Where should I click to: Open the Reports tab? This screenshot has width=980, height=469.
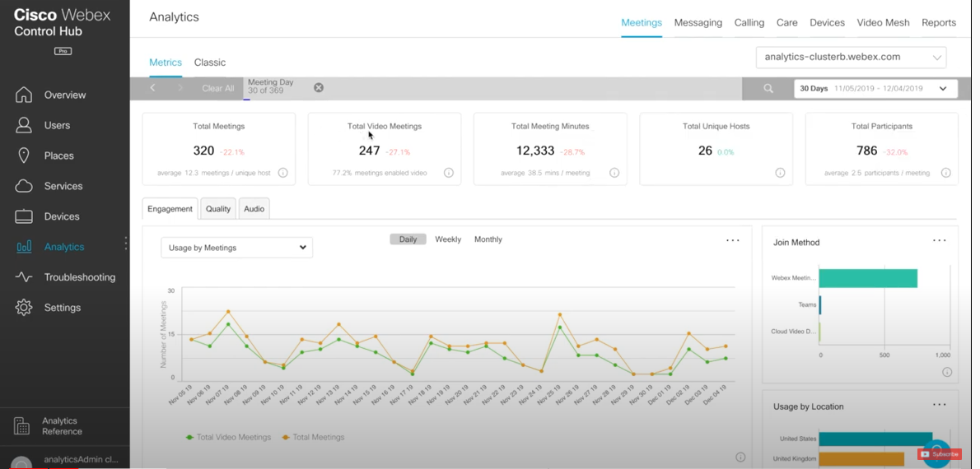point(939,22)
